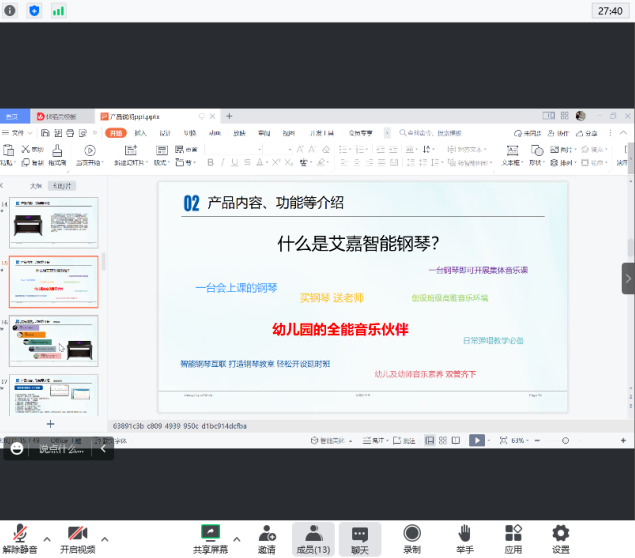Raise hand using 举手 icon
Screen dimensions: 635x558
465,538
